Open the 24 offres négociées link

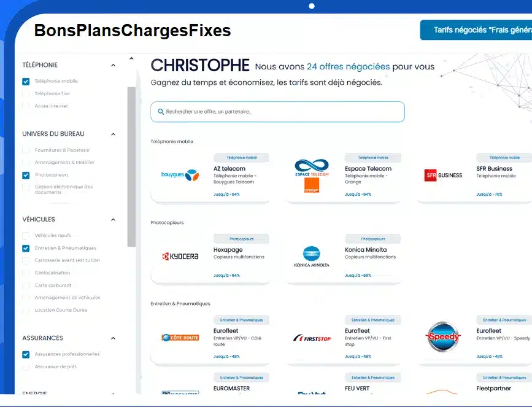click(x=348, y=66)
